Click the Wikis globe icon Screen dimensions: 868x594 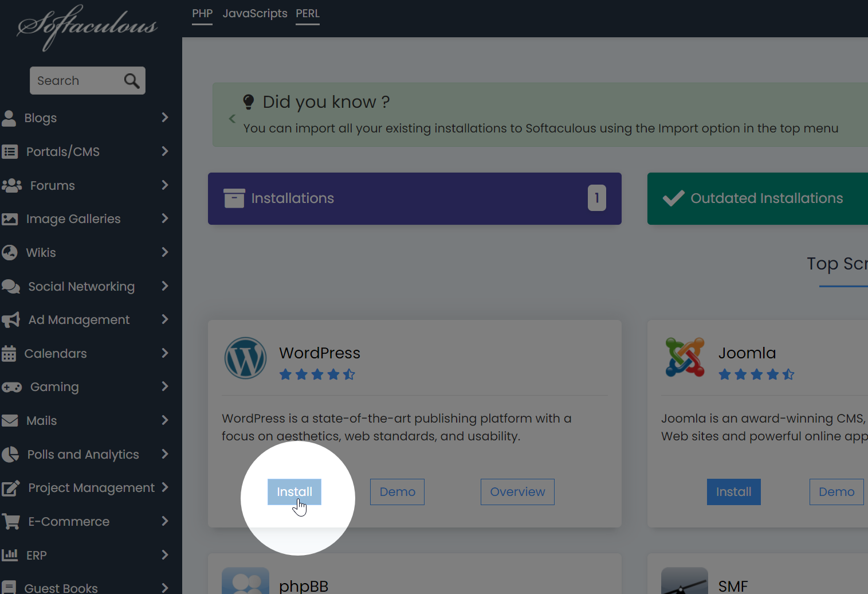[x=10, y=252]
